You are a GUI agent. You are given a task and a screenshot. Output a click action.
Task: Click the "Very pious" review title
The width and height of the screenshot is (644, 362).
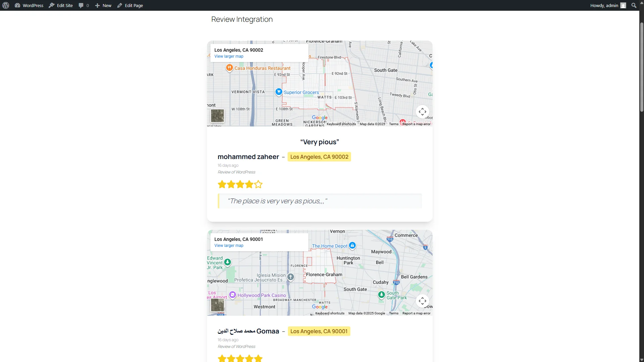click(x=319, y=142)
